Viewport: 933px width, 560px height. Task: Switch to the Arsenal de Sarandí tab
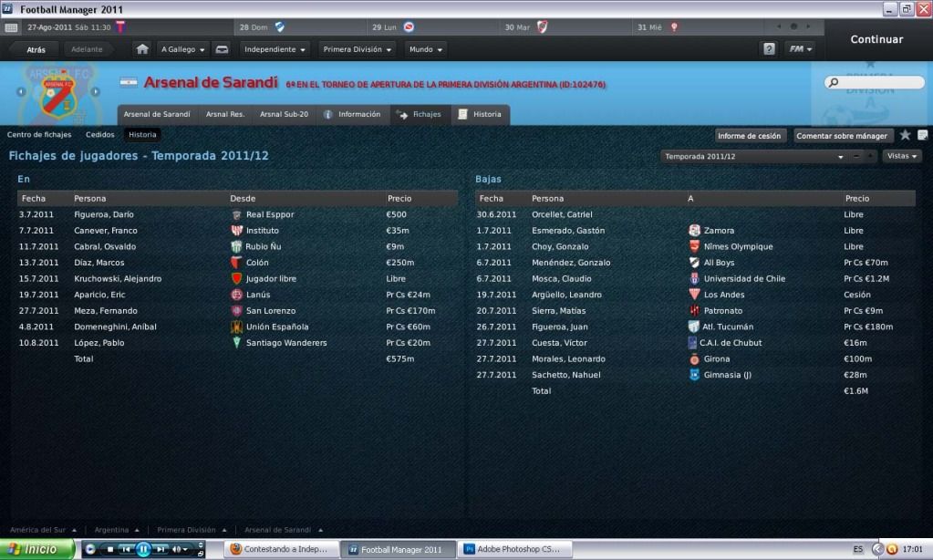[157, 114]
